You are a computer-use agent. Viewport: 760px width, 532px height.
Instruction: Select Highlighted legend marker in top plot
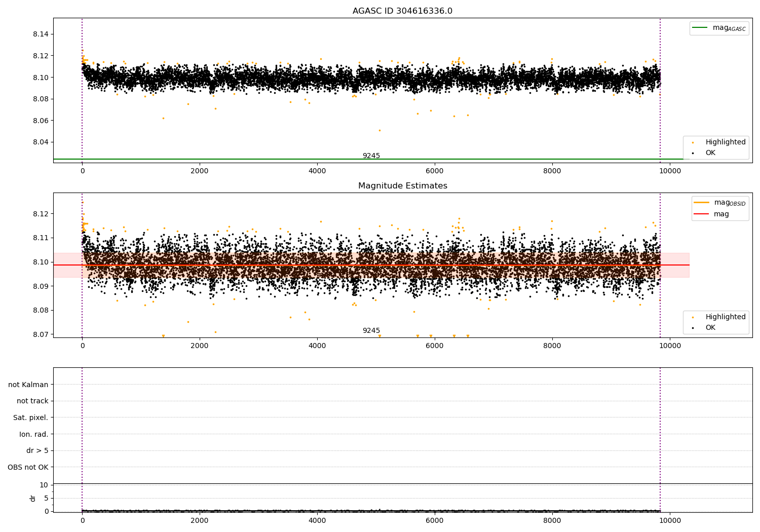click(693, 142)
